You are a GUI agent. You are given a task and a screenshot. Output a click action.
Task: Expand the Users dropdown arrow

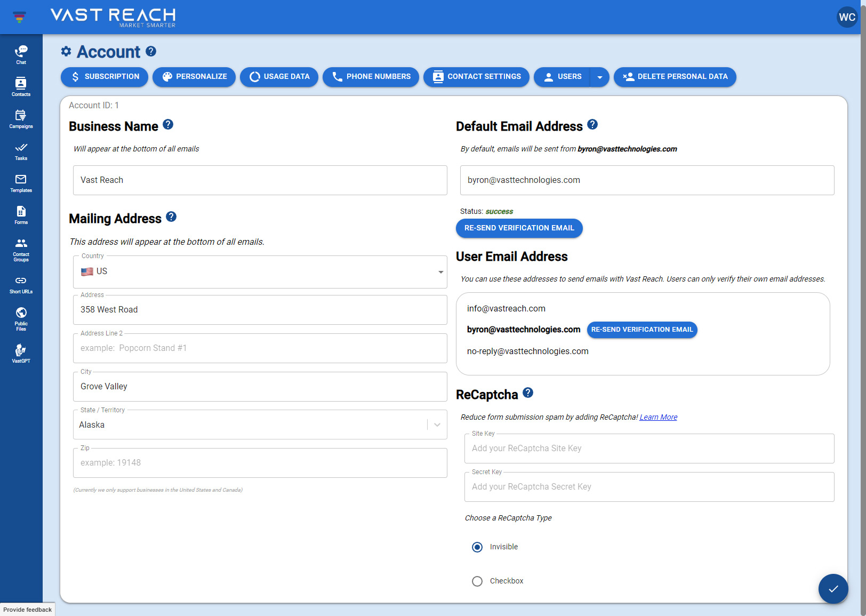[x=600, y=77]
